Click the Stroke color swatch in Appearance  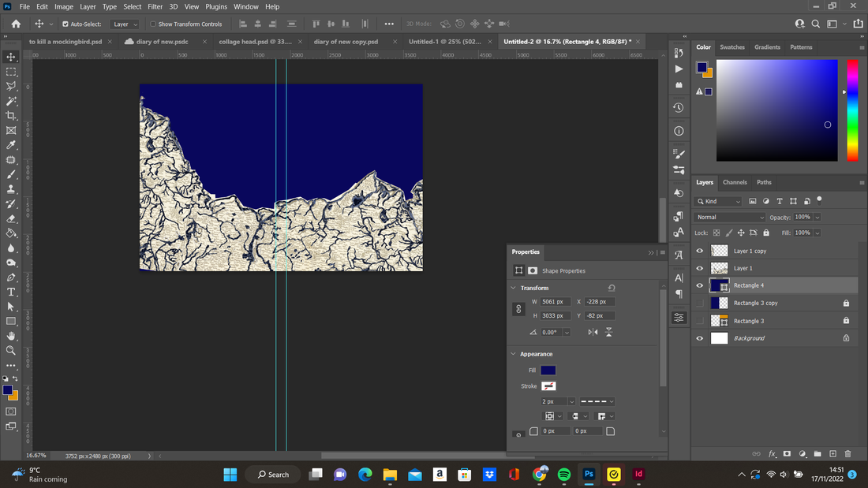point(548,386)
